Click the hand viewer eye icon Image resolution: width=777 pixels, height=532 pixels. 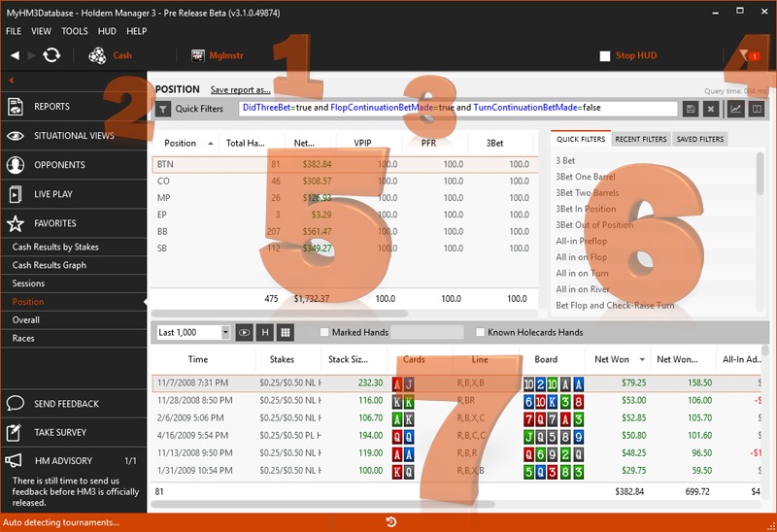click(245, 332)
